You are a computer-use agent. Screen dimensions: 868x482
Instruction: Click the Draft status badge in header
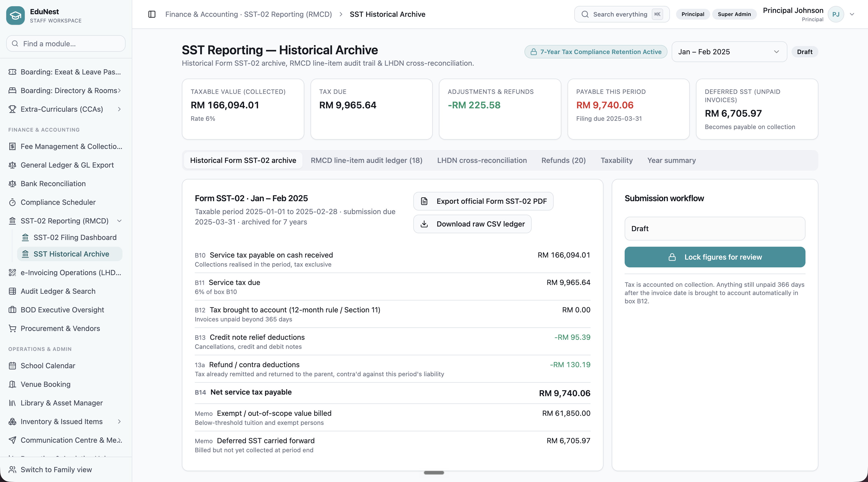click(804, 52)
